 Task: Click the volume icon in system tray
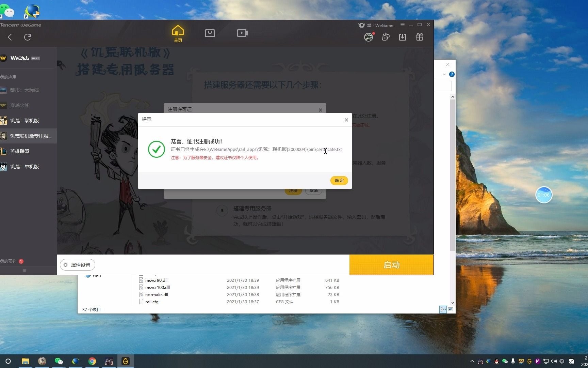pos(554,361)
